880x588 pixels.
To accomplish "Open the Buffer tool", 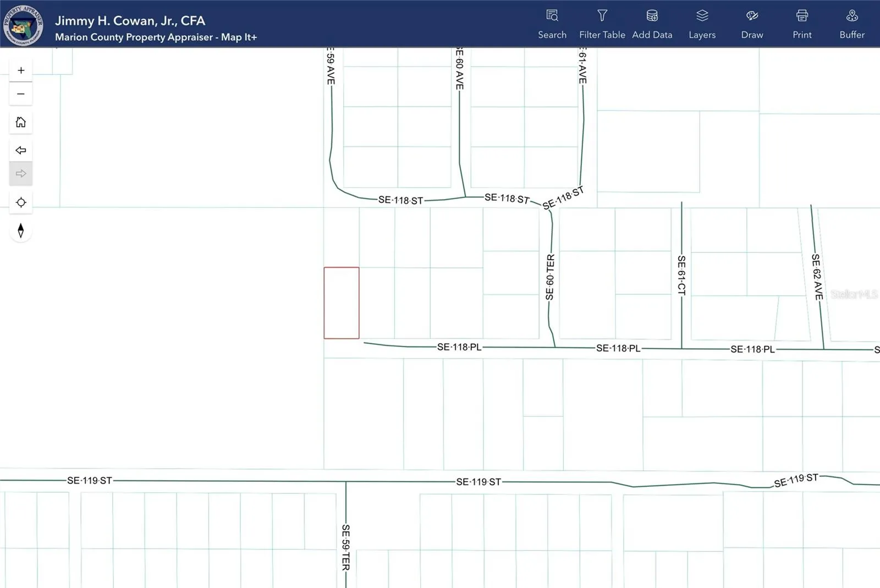I will click(x=852, y=24).
